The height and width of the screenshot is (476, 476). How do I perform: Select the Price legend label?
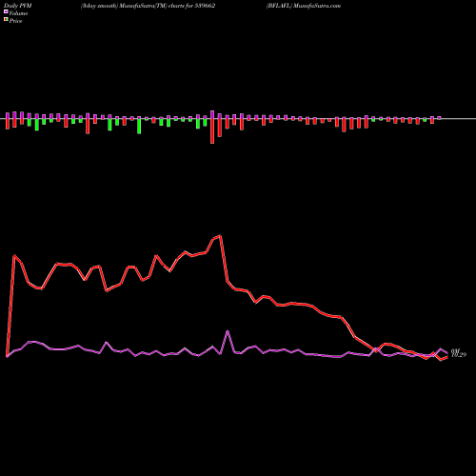click(15, 21)
